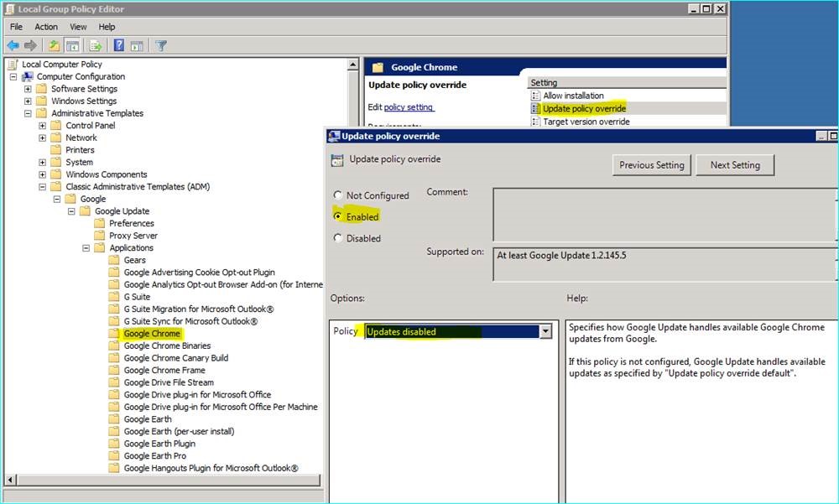Open Help via blue question mark icon
The image size is (839, 504).
(119, 45)
